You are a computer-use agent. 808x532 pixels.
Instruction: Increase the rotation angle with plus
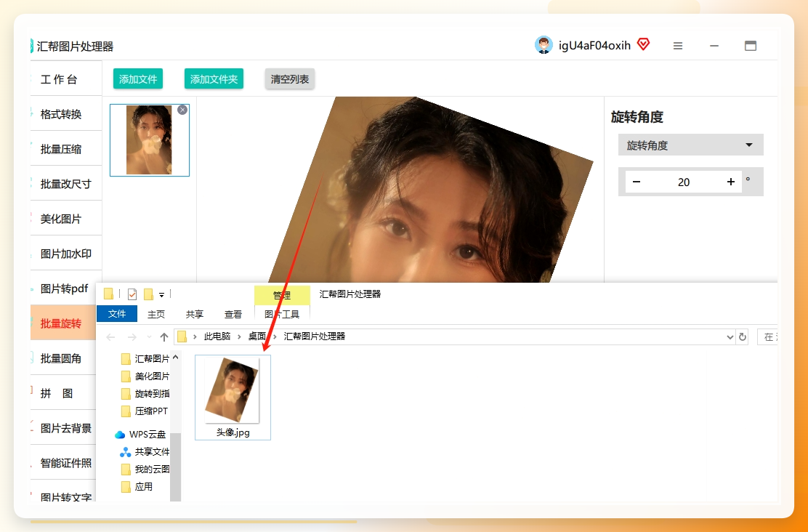[731, 182]
